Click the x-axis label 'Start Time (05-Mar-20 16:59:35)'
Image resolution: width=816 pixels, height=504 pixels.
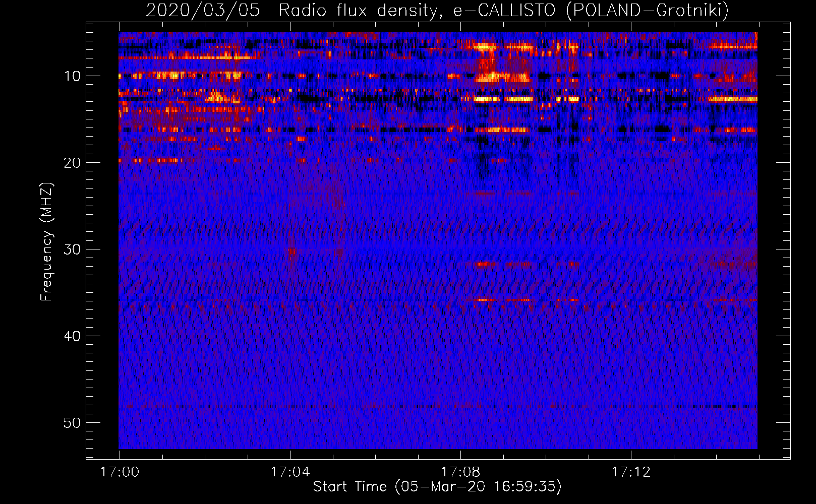click(x=437, y=487)
